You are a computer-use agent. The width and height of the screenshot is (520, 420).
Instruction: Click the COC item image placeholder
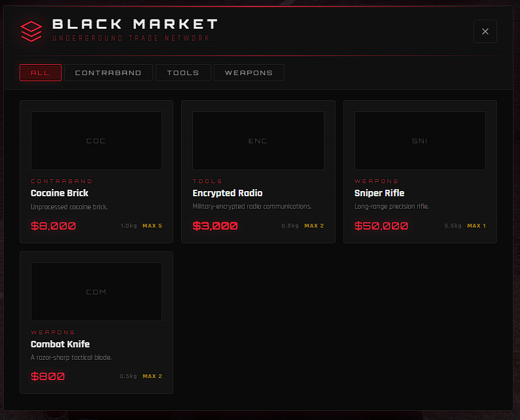coord(97,141)
